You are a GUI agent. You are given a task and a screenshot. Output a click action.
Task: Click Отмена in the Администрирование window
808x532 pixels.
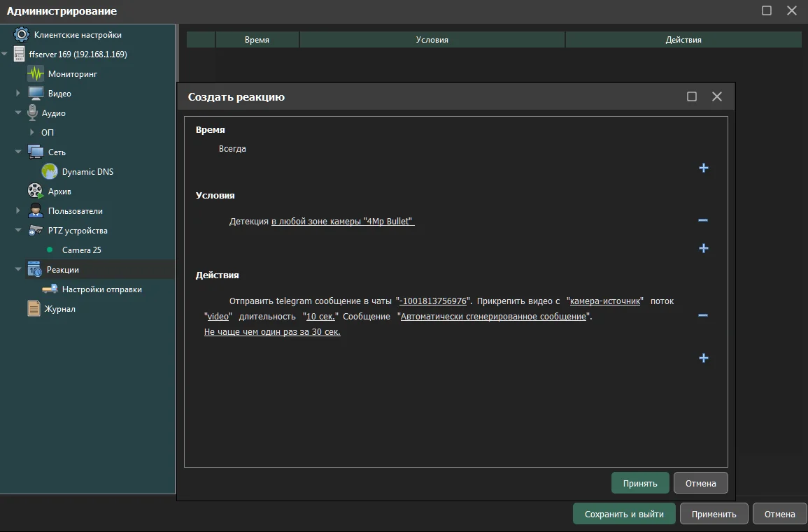(x=779, y=514)
